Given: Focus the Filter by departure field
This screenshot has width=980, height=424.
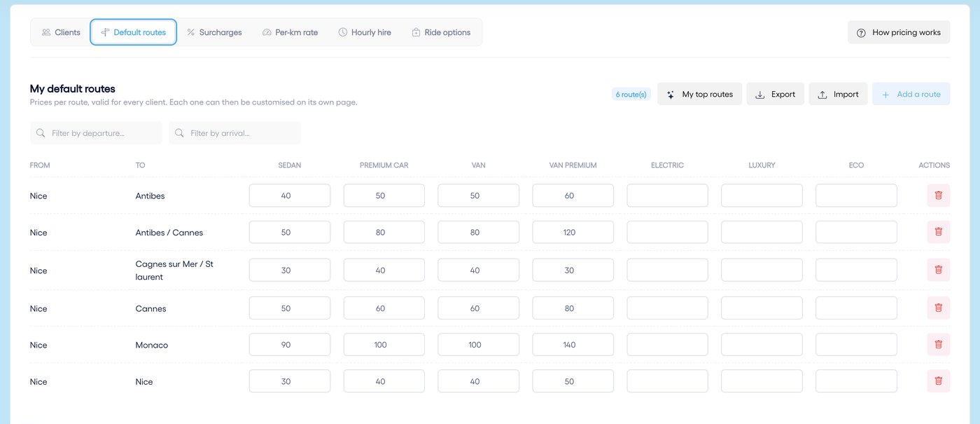Looking at the screenshot, I should 96,133.
